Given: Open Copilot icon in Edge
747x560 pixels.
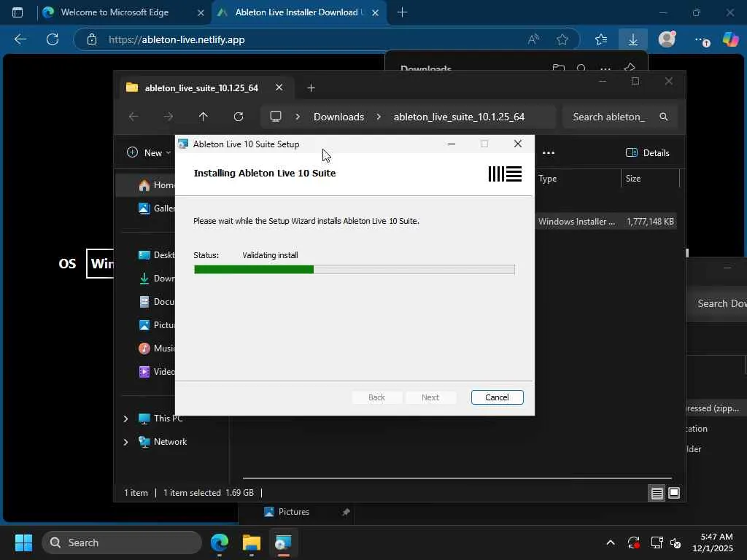Looking at the screenshot, I should pyautogui.click(x=730, y=39).
